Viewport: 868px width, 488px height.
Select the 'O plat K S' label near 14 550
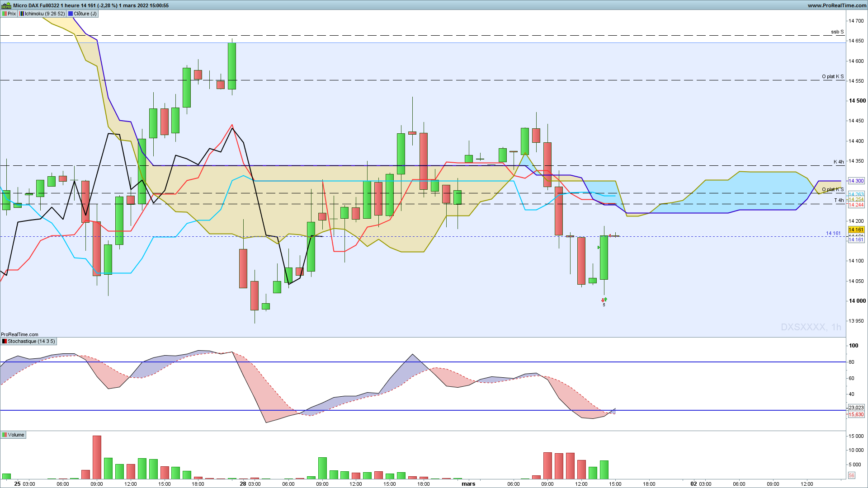point(833,76)
